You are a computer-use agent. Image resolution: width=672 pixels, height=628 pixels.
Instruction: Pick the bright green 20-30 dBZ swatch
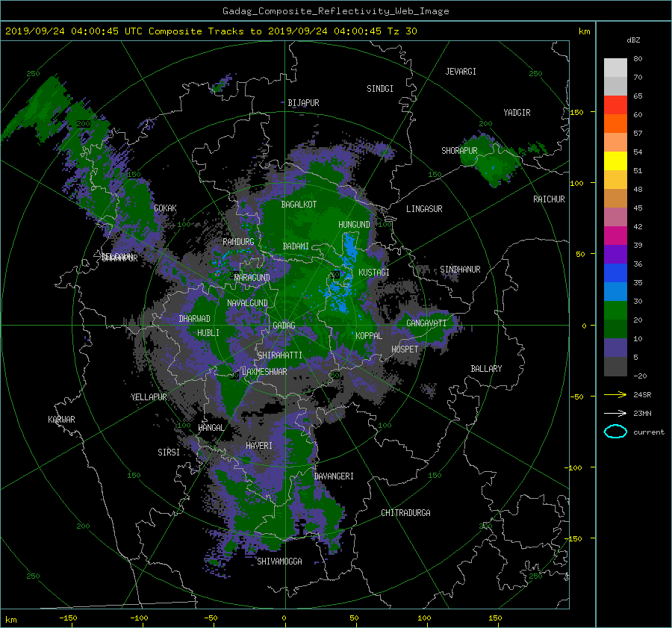[x=615, y=311]
